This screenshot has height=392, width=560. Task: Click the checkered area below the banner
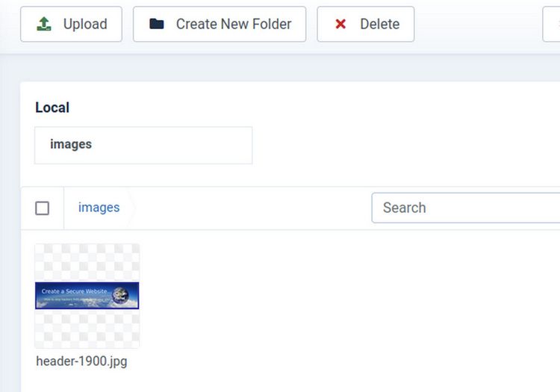click(87, 329)
